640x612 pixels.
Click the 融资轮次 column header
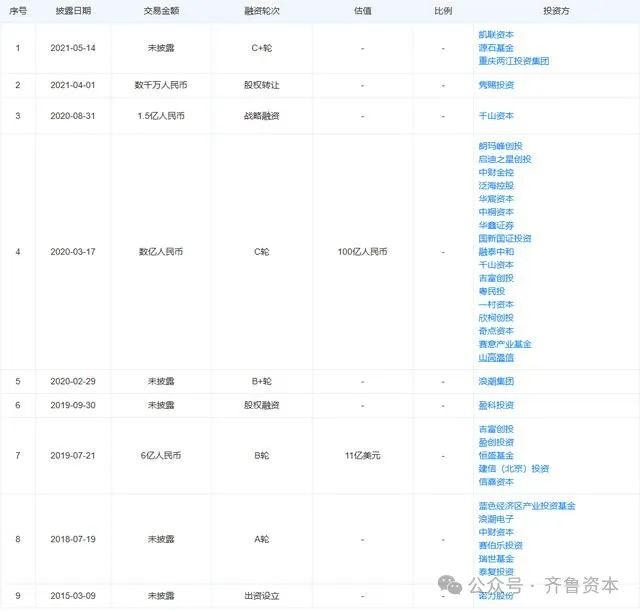[x=262, y=11]
